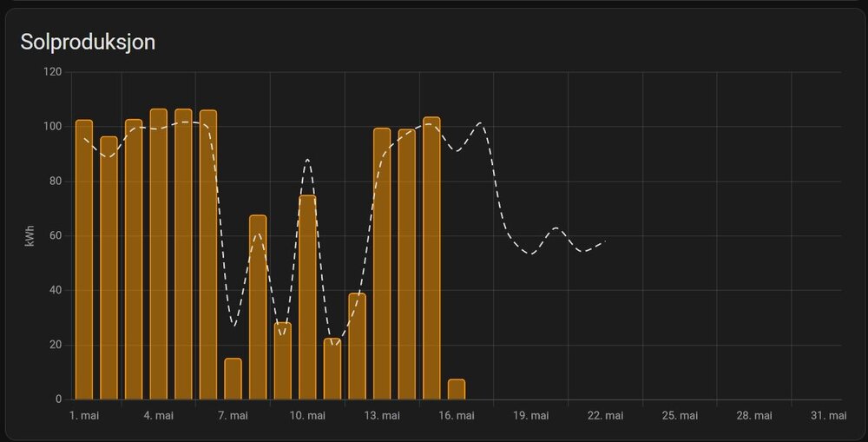
Task: Click the 12. mai bar
Action: (x=357, y=347)
